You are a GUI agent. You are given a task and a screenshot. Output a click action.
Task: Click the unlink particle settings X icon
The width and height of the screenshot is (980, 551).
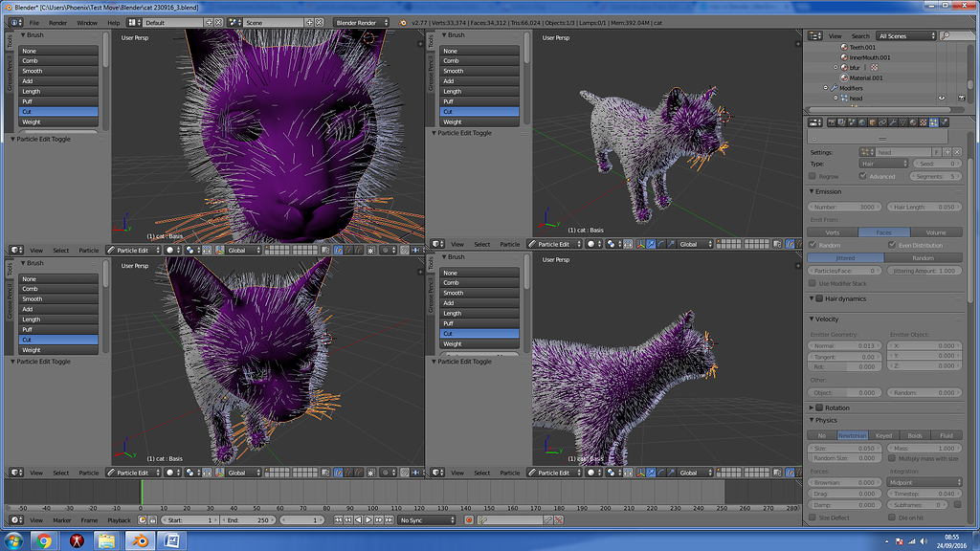957,152
